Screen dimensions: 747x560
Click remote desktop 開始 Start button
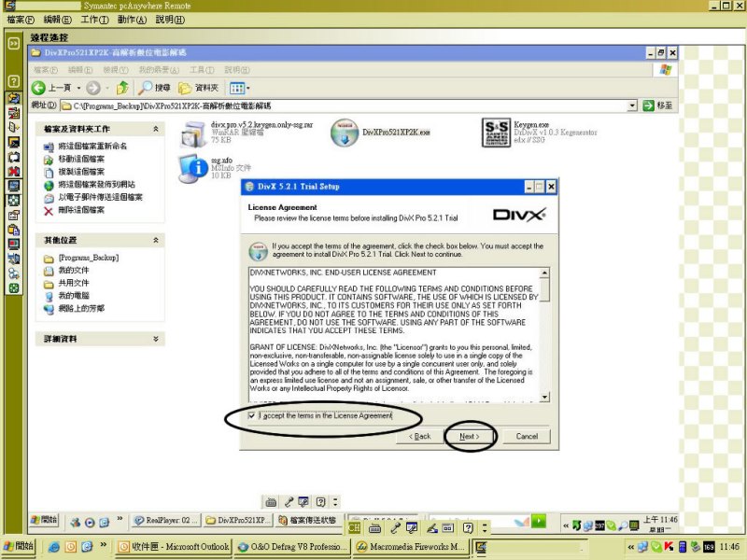(44, 520)
